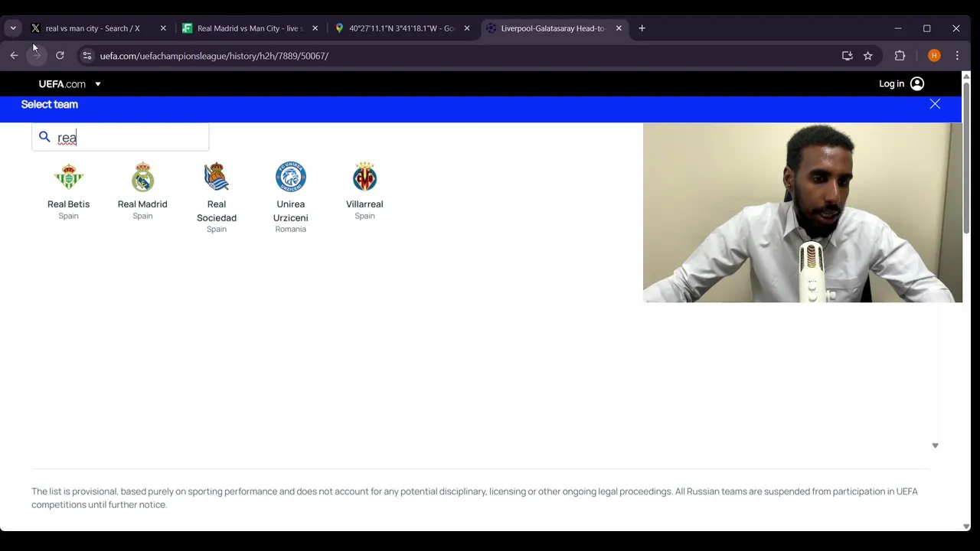Pick the Real Sociedad crest
The image size is (980, 551).
coord(217,177)
